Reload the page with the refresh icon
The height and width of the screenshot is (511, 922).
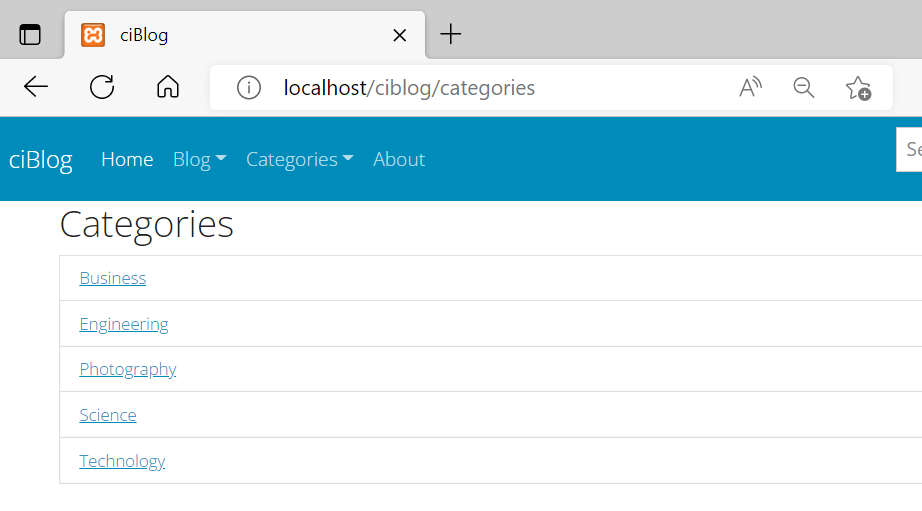[x=102, y=87]
